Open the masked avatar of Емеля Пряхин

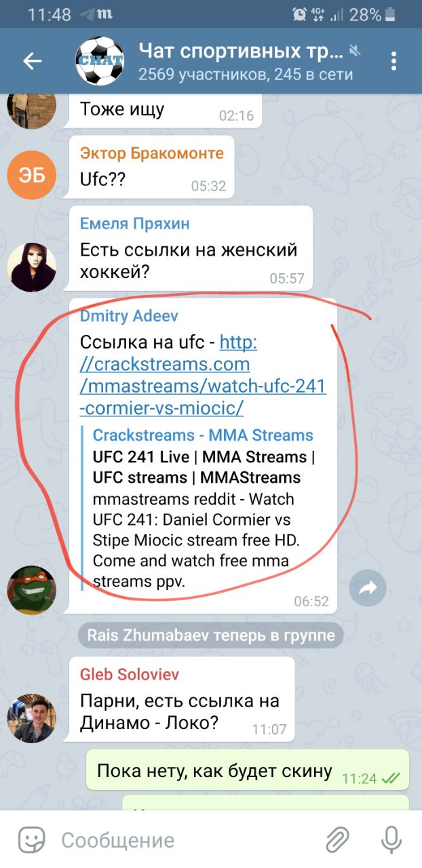(32, 267)
